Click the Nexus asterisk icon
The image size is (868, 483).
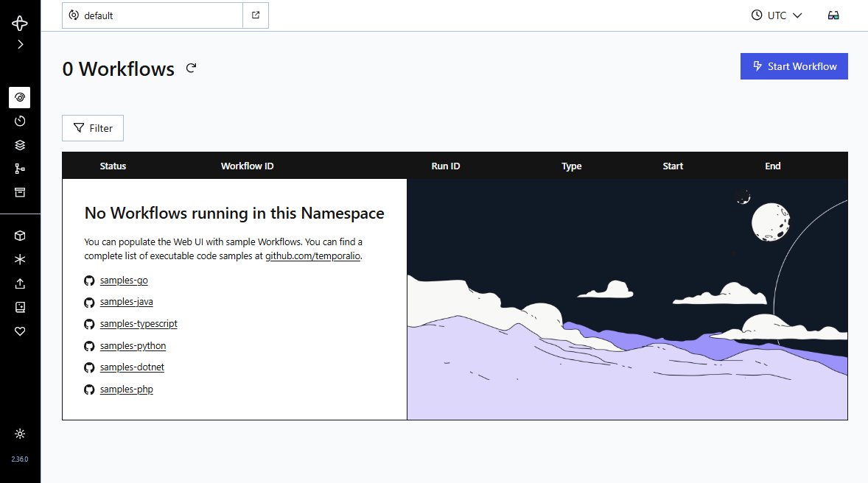pyautogui.click(x=20, y=259)
